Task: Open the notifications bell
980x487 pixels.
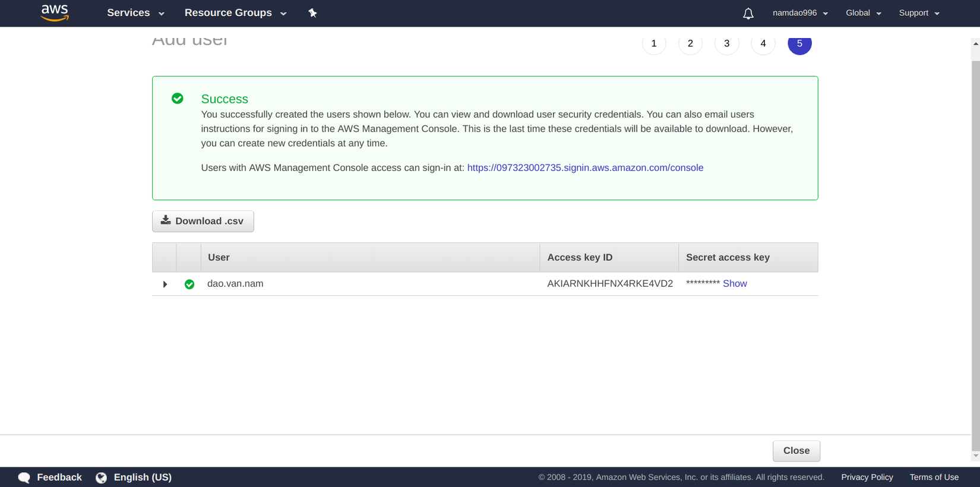Action: [748, 14]
